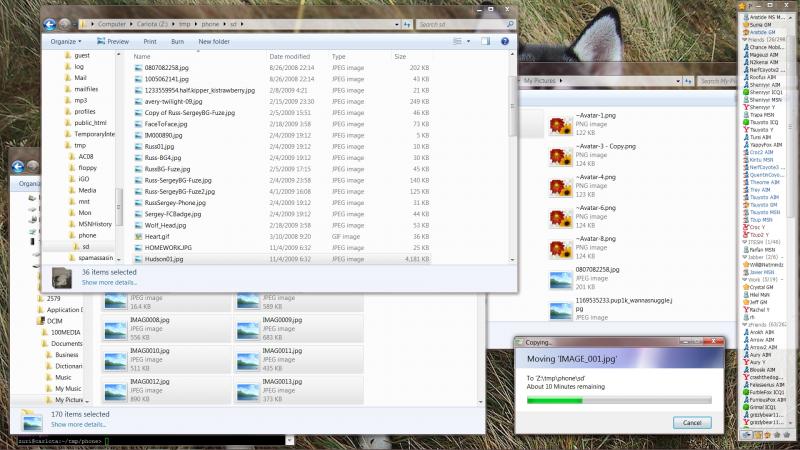800x450 pixels.
Task: Open the Organize dropdown menu
Action: [67, 41]
